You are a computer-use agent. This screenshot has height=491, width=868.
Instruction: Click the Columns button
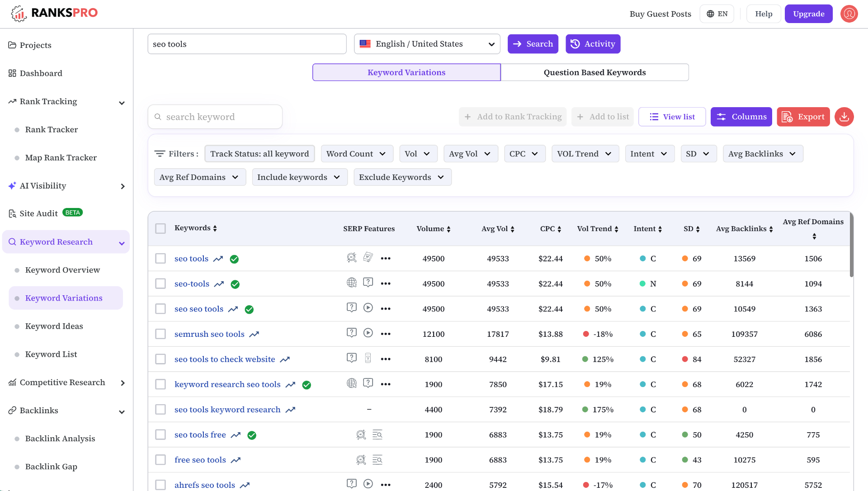pos(741,117)
